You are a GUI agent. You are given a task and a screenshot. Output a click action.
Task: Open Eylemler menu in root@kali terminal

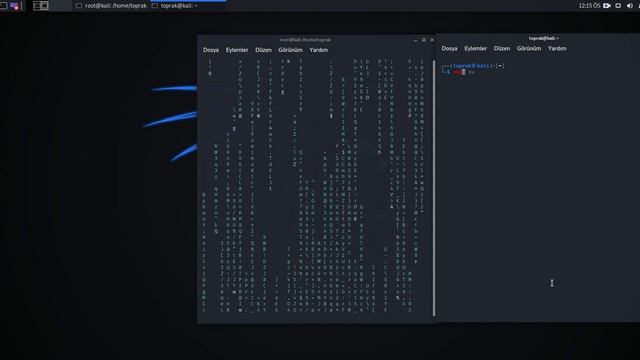coord(237,50)
